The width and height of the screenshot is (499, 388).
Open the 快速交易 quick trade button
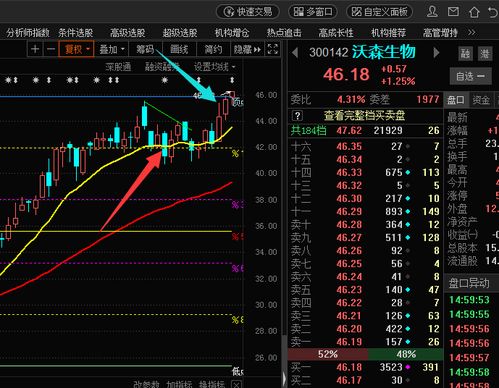tap(248, 12)
